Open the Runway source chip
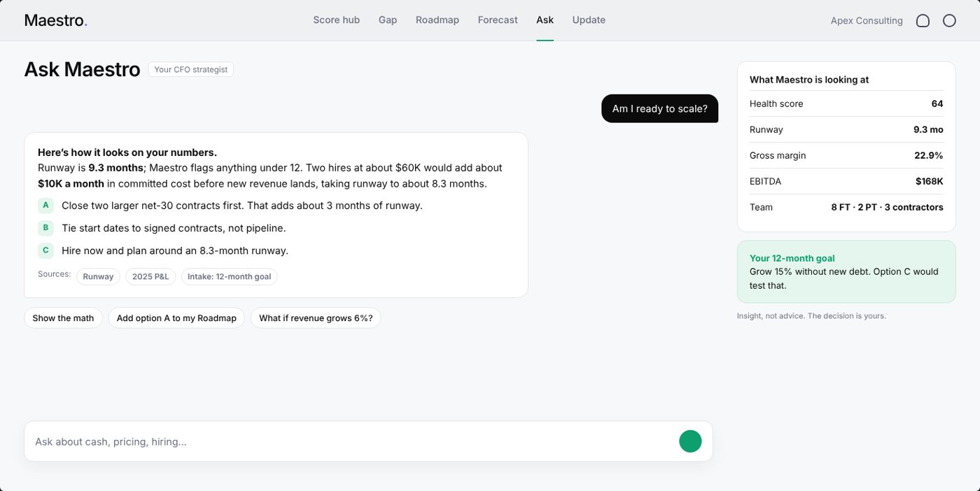 tap(98, 276)
